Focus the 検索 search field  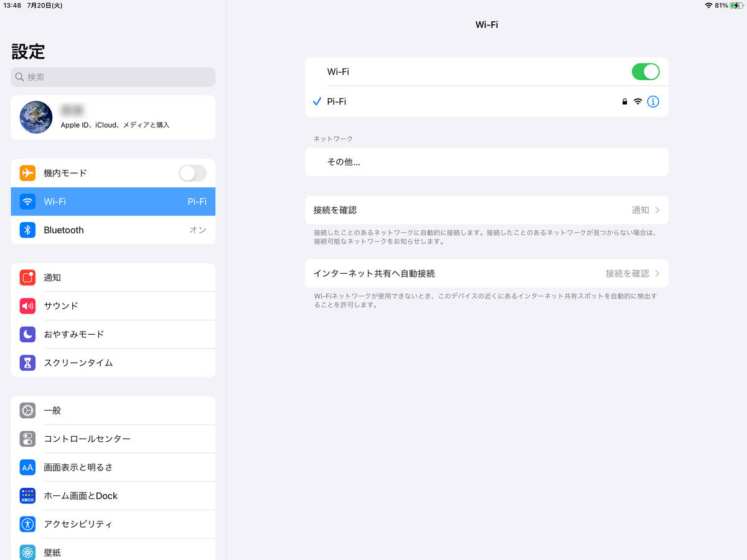coord(113,77)
